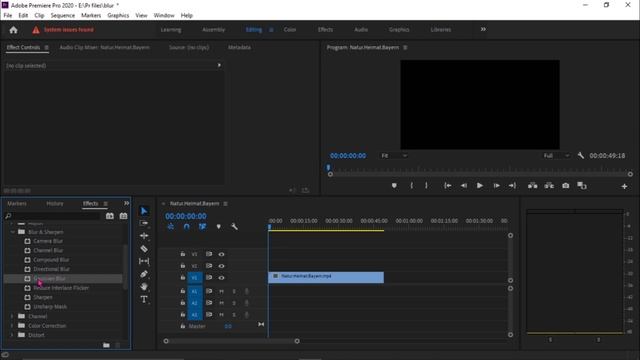This screenshot has width=640, height=360.
Task: Expand the no clip selected arrow
Action: point(219,65)
